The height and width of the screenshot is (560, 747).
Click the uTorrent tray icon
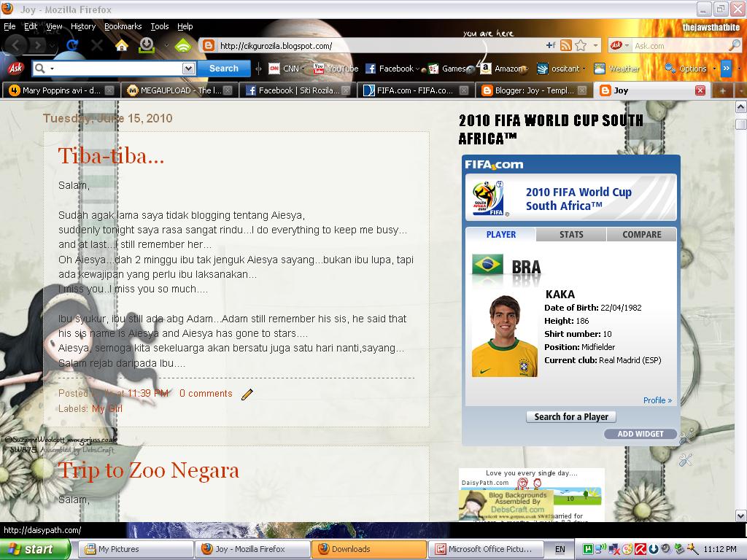588,549
